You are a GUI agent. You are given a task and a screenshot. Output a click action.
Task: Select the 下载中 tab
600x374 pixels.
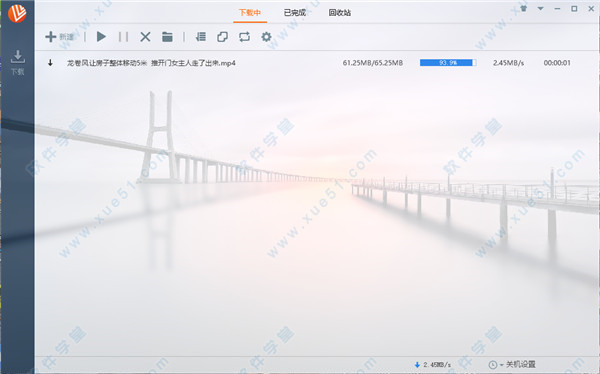click(250, 13)
